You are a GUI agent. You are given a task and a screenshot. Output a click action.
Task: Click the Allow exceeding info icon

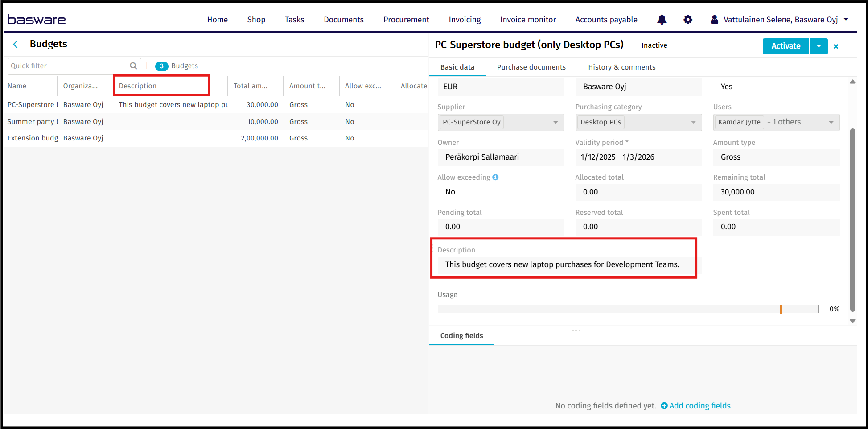click(x=495, y=177)
